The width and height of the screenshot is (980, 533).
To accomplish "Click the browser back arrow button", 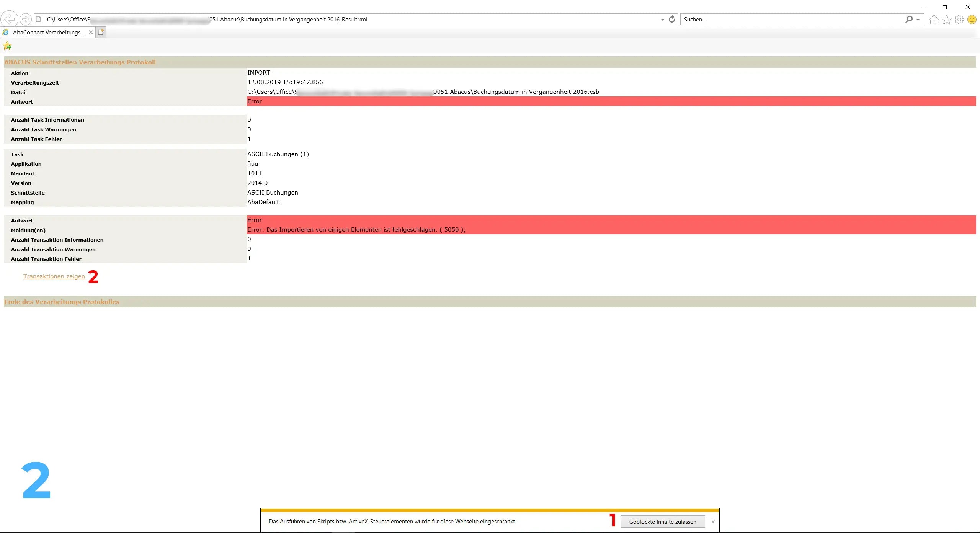I will [9, 19].
